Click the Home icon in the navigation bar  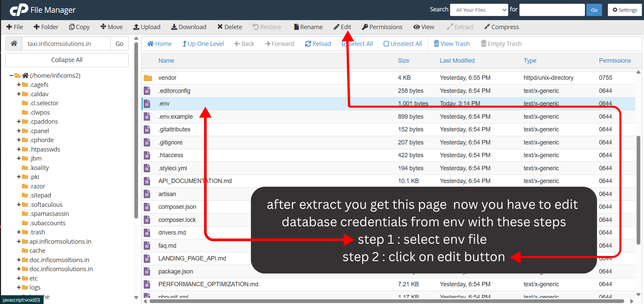tap(159, 44)
